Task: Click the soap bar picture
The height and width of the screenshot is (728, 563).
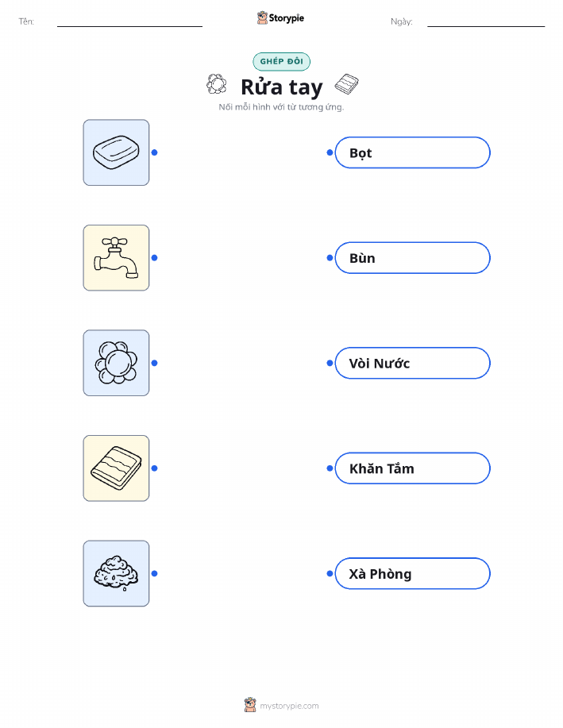Action: pos(116,152)
